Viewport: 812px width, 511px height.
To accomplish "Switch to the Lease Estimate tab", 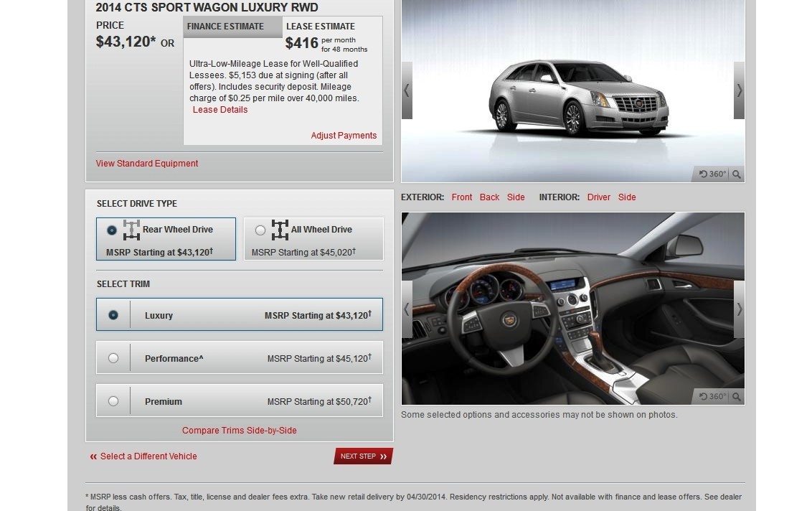I will click(332, 27).
